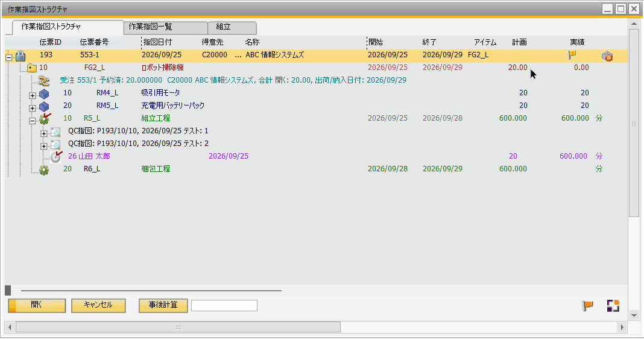Collapse the work order 193 tree node

tap(9, 58)
